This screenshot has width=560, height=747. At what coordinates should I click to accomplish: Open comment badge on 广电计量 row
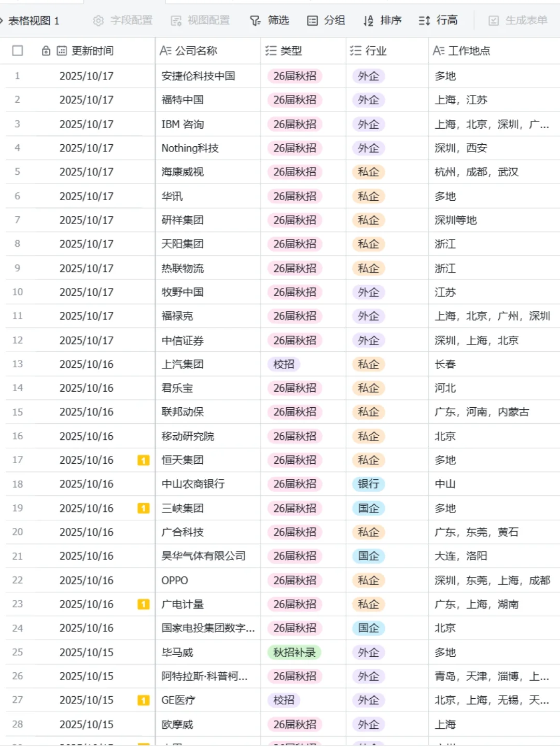pos(144,604)
